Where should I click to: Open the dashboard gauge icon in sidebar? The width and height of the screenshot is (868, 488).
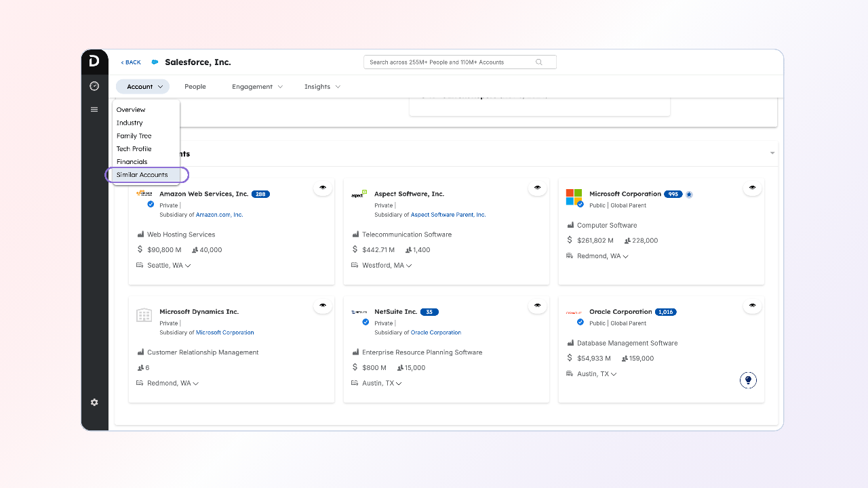click(x=94, y=86)
